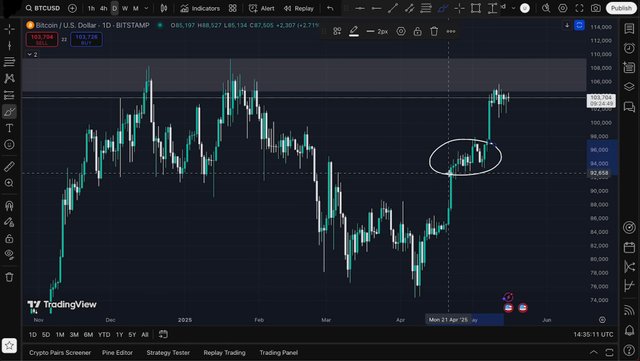Image resolution: width=640 pixels, height=361 pixels.
Task: Open the watchlist panel icon
Action: pyautogui.click(x=629, y=28)
